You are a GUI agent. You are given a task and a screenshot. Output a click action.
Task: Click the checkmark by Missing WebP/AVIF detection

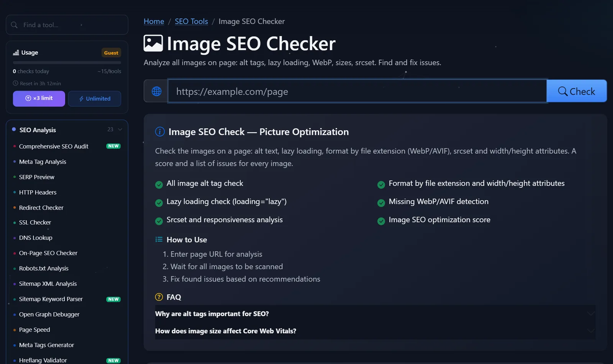(x=381, y=203)
